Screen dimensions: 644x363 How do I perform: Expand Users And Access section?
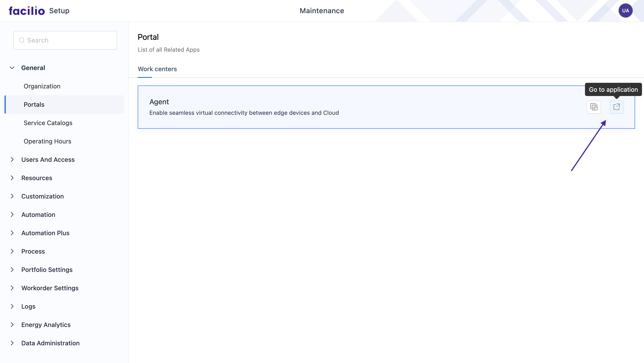point(12,160)
